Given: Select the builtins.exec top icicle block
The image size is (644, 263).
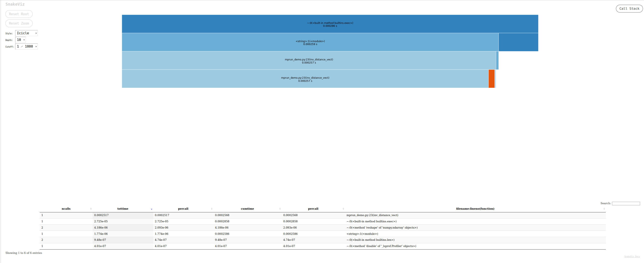Looking at the screenshot, I should (330, 24).
